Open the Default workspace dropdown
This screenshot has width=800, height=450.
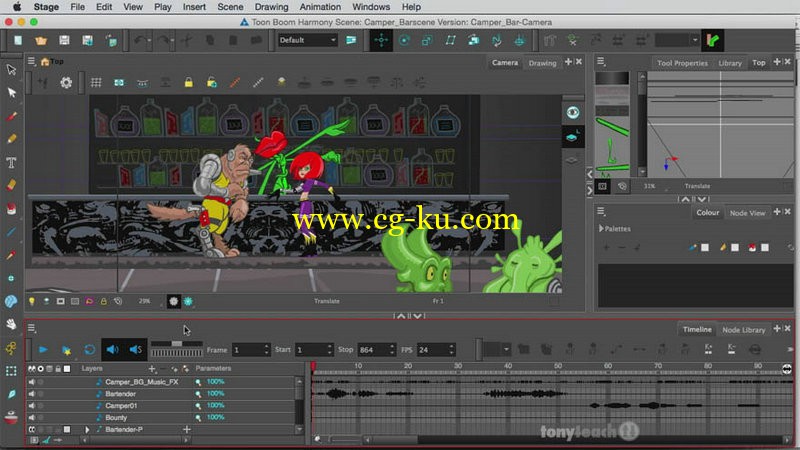(x=308, y=40)
